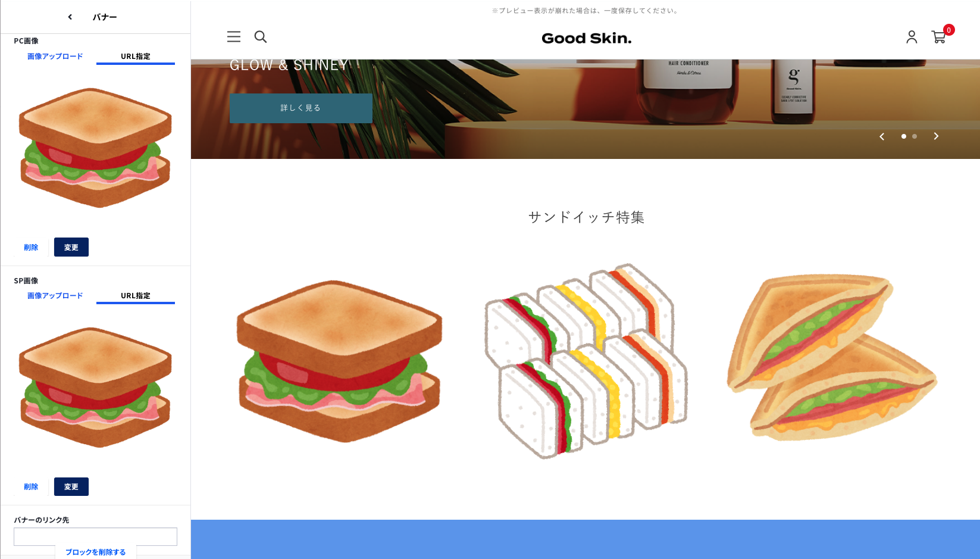
Task: Click the Good Skin. logo
Action: [587, 38]
